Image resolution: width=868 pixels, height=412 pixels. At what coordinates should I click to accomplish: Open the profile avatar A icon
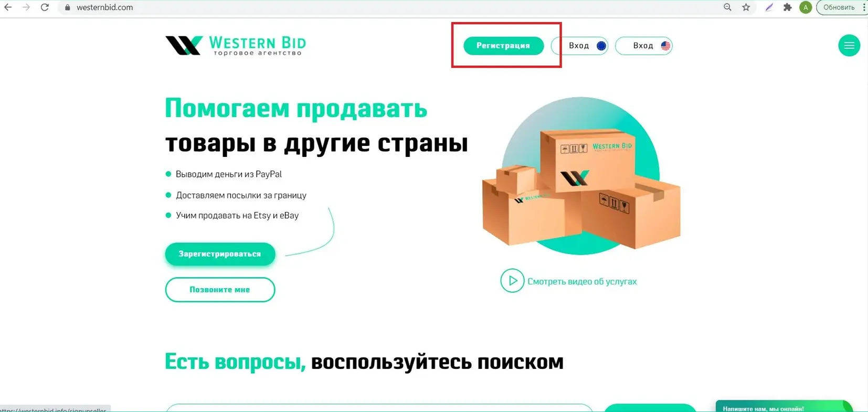[806, 7]
